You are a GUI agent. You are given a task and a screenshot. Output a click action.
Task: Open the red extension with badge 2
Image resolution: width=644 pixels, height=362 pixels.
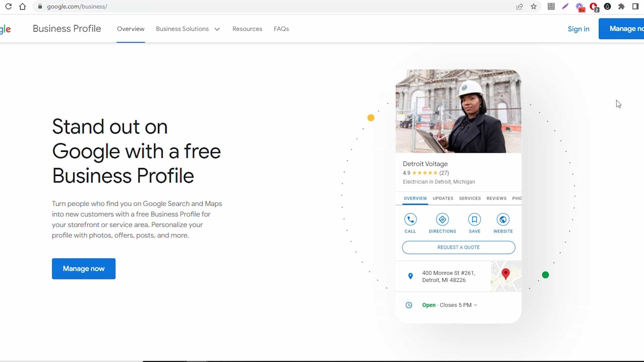(594, 7)
